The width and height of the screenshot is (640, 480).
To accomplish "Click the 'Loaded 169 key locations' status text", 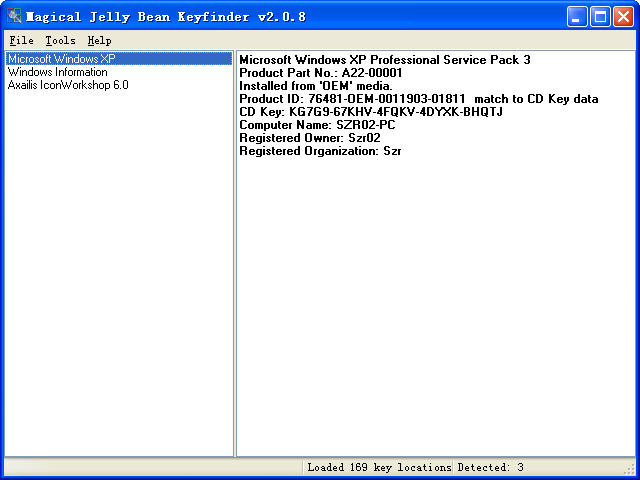I will pyautogui.click(x=379, y=467).
